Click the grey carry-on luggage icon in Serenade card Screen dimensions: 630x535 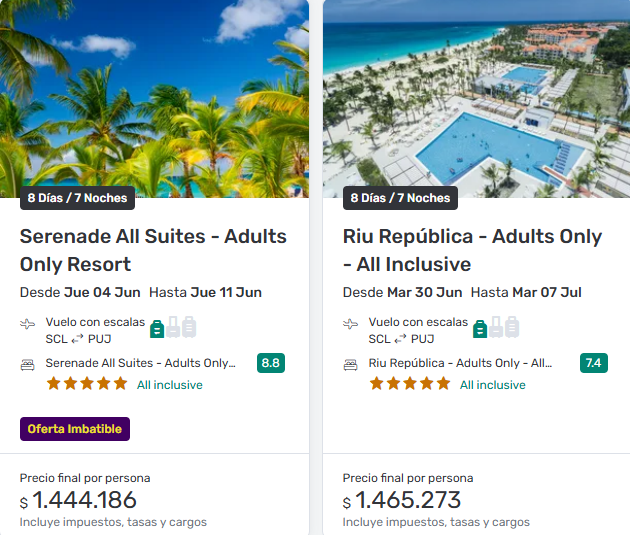pos(173,327)
